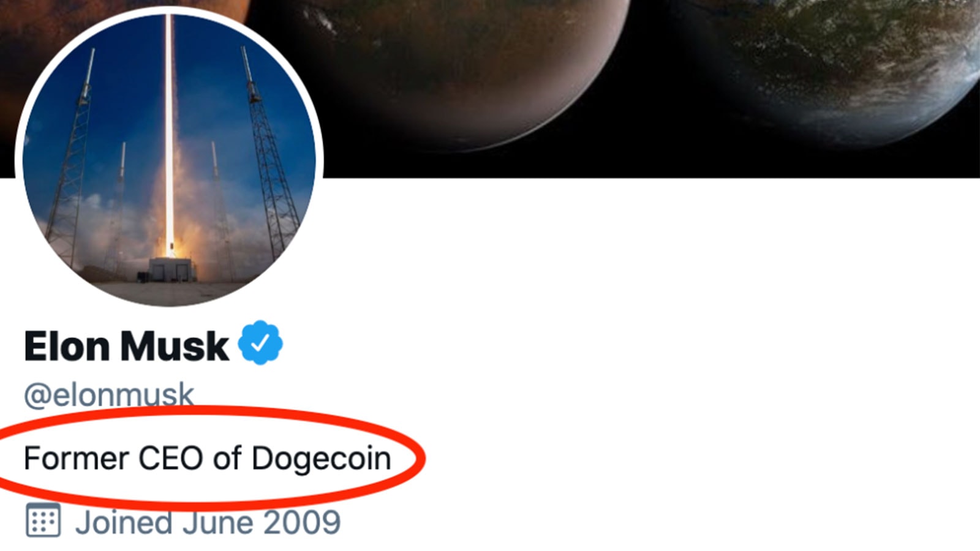The width and height of the screenshot is (980, 551).
Task: Click the blue verified checkmark badge
Action: click(x=260, y=343)
